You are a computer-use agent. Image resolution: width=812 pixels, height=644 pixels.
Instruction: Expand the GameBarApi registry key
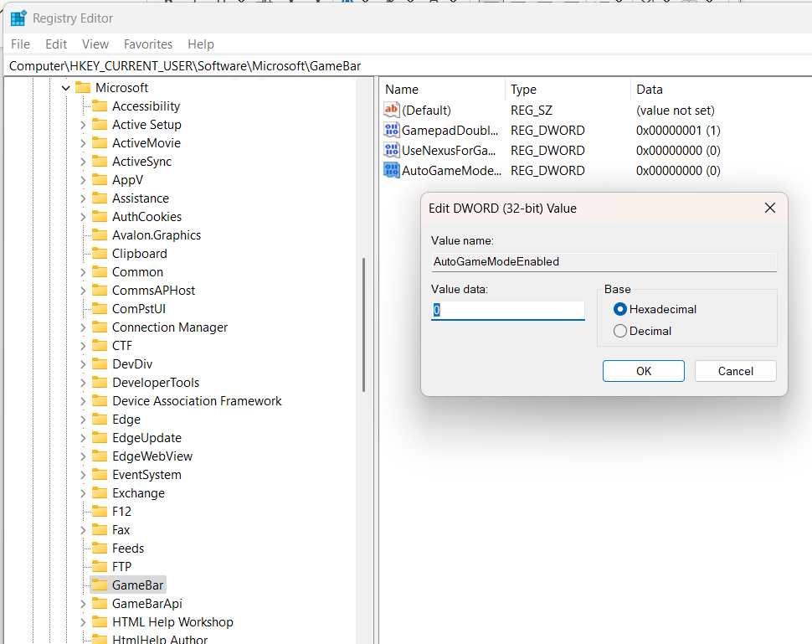click(x=83, y=604)
